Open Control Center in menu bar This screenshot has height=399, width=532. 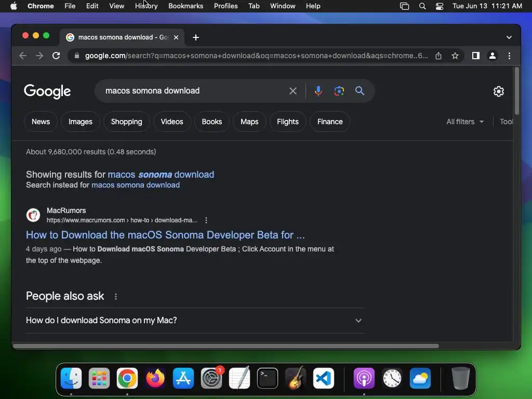[x=440, y=6]
